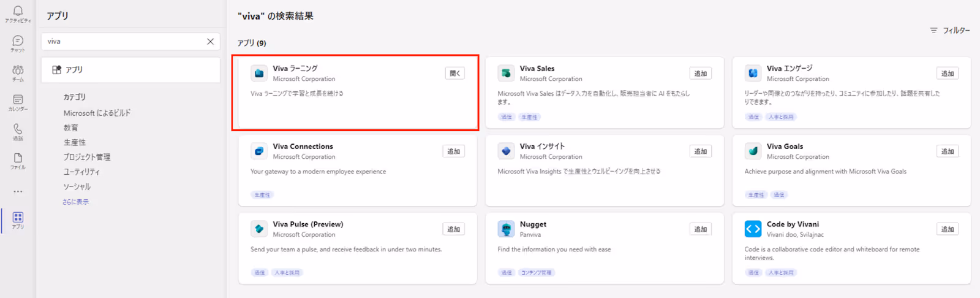Add Viva Connections with 追加 button
980x298 pixels.
coord(454,151)
